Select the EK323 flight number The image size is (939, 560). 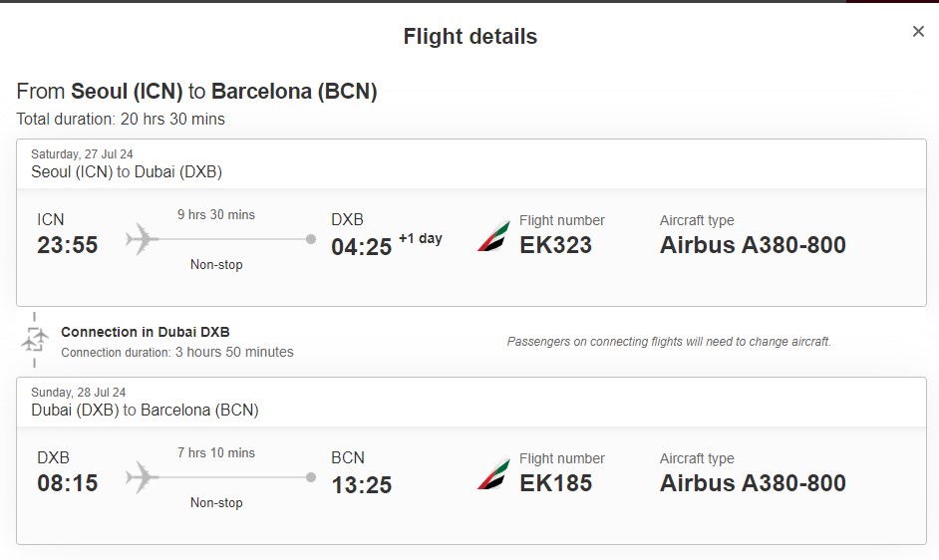click(556, 245)
